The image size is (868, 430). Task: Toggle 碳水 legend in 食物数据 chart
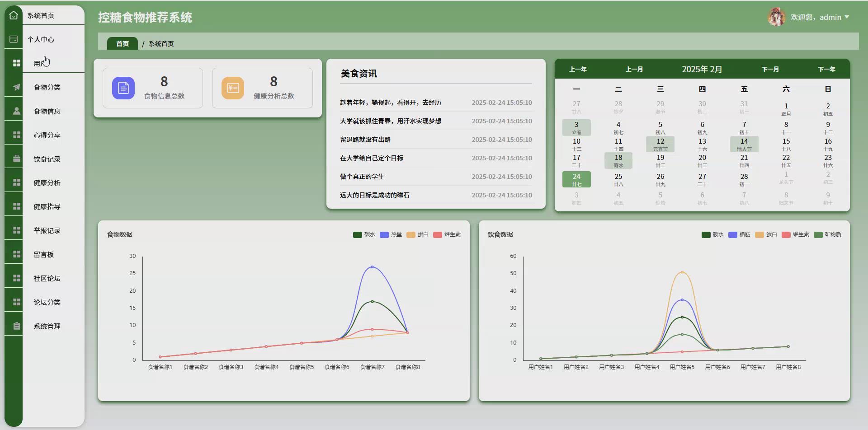pyautogui.click(x=364, y=234)
